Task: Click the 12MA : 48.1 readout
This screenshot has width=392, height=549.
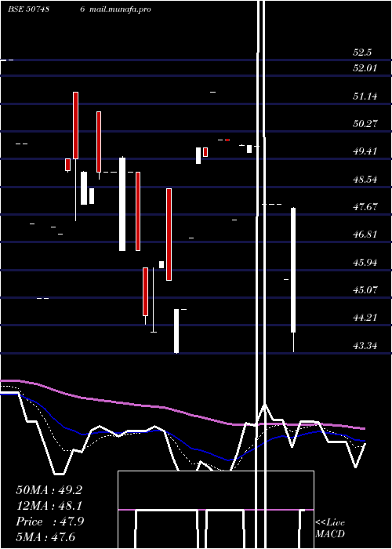Action: (x=49, y=506)
